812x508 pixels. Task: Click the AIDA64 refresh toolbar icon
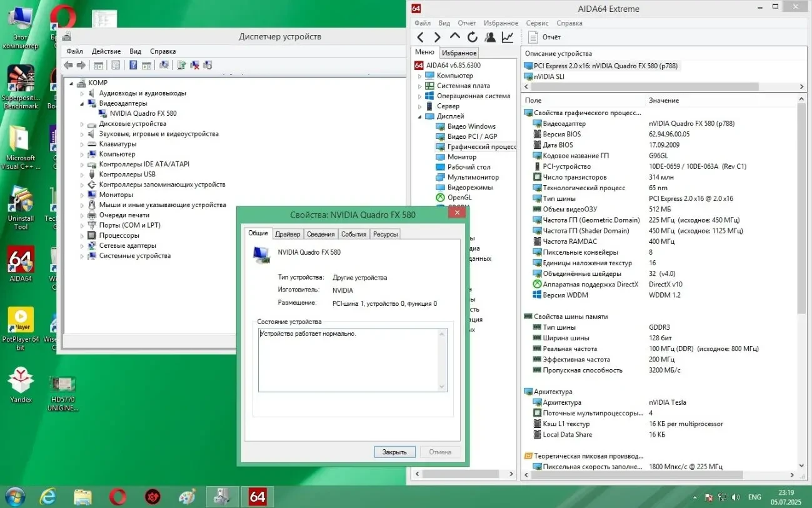click(x=472, y=37)
